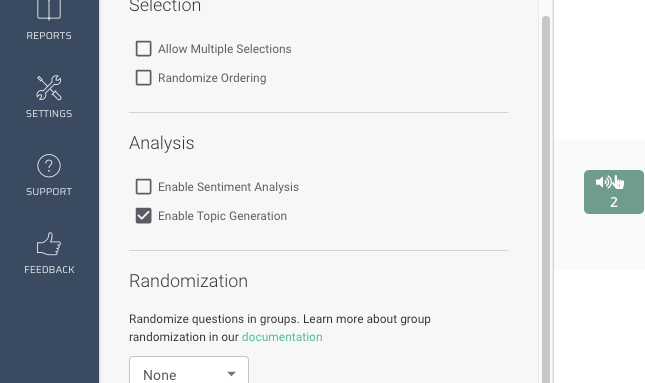The width and height of the screenshot is (645, 383).
Task: Open Settings via wrench and screwdriver icon
Action: pyautogui.click(x=49, y=88)
